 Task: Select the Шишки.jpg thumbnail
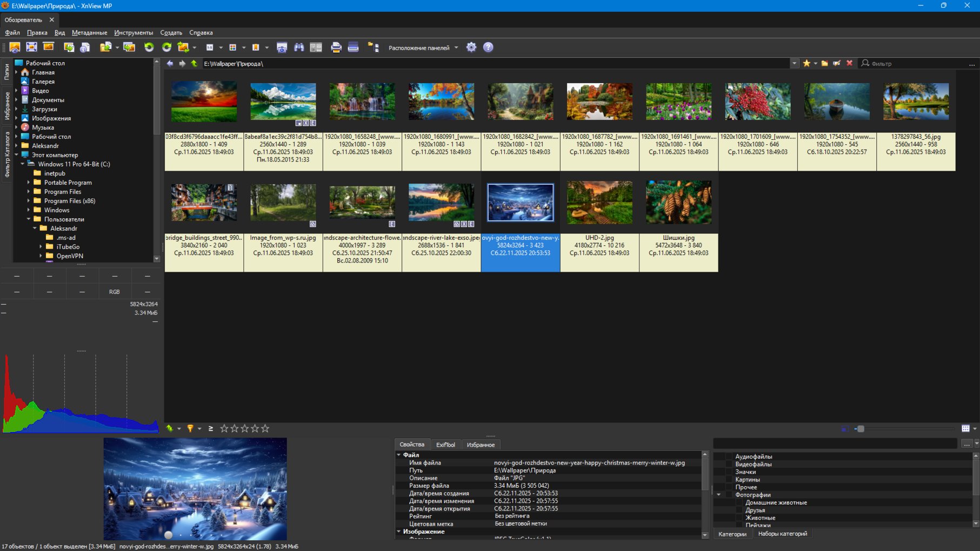point(678,203)
